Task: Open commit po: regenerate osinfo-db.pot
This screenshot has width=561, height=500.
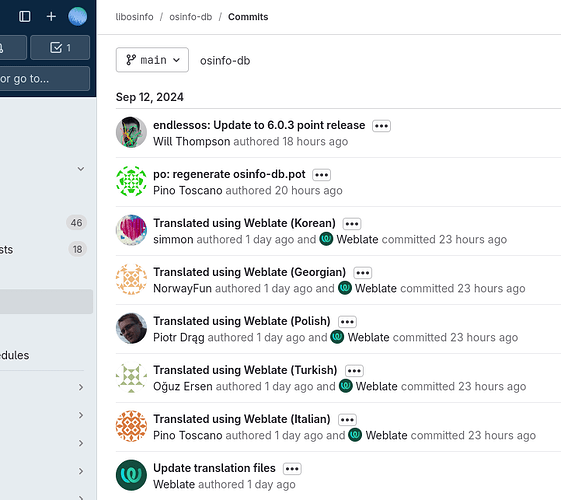Action: coord(229,174)
